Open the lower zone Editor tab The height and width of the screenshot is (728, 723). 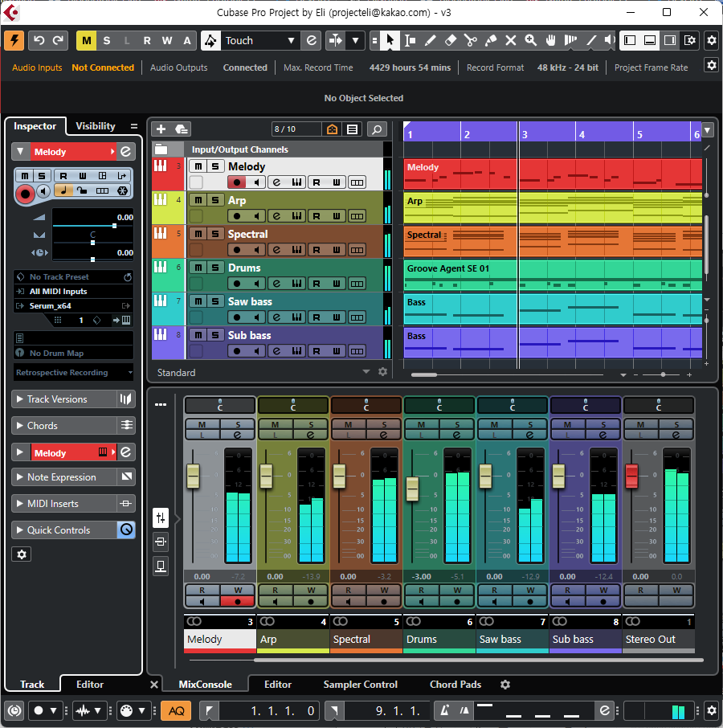tap(277, 685)
